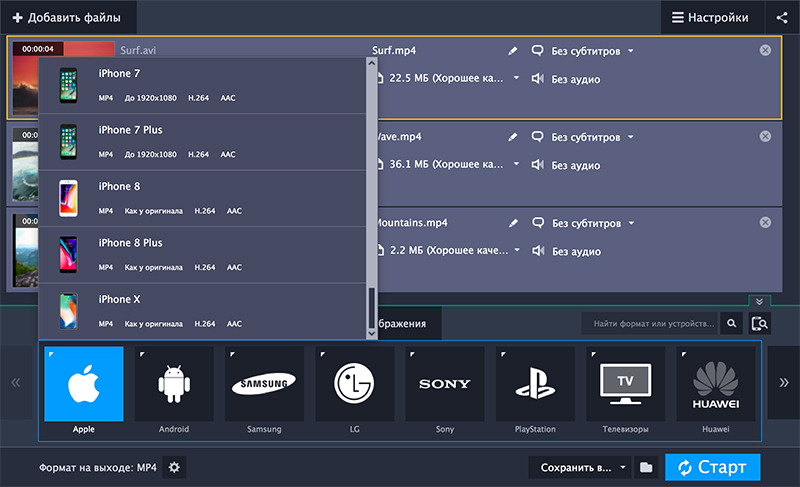The width and height of the screenshot is (800, 487).
Task: Click the Старт conversion button
Action: click(x=713, y=467)
